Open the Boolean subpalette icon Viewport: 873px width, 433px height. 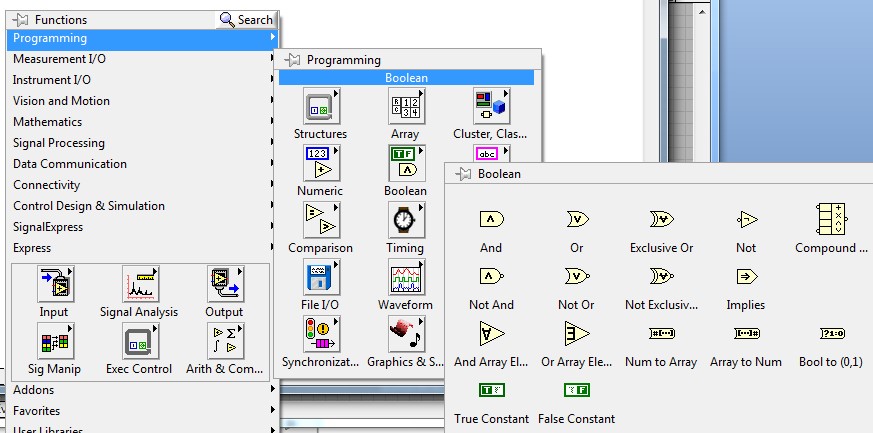tap(406, 163)
